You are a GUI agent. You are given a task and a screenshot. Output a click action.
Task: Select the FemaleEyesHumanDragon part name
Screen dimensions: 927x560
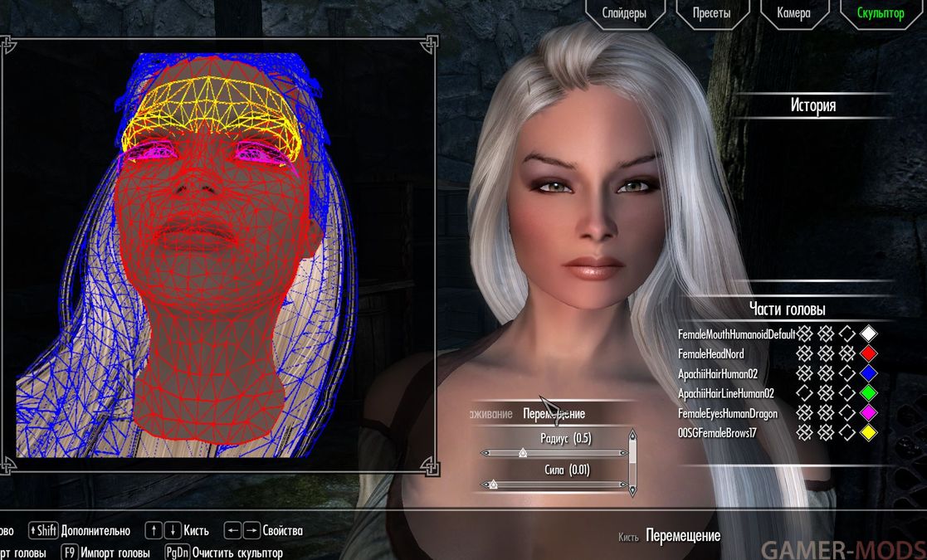click(727, 413)
